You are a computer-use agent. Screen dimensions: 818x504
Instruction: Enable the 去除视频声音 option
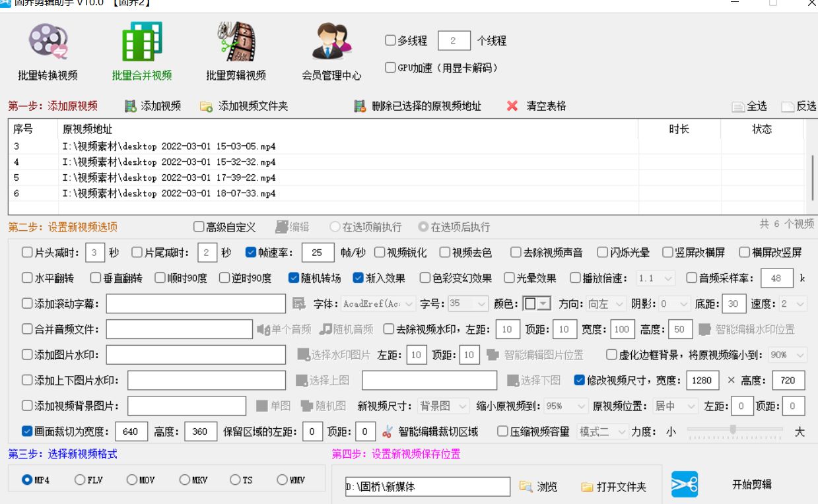514,251
